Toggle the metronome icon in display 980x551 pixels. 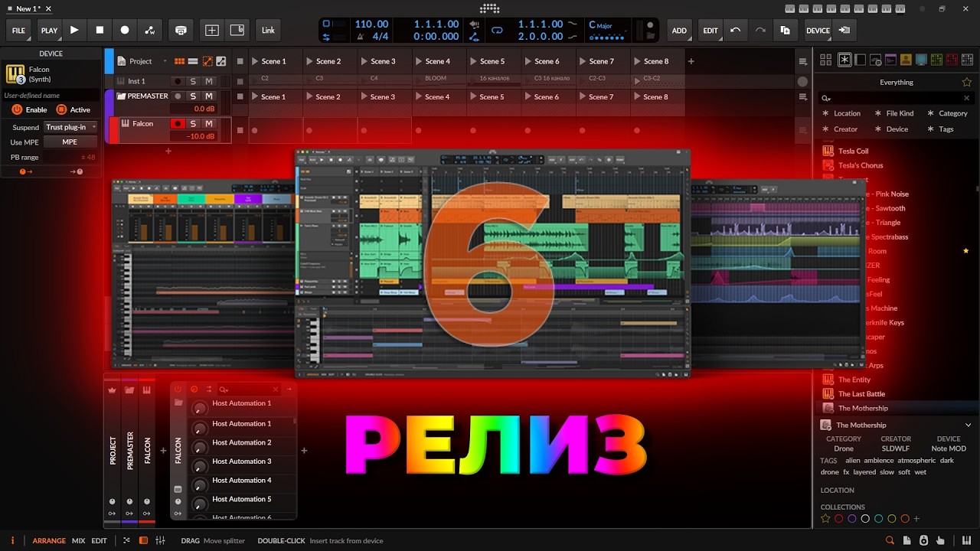point(361,37)
